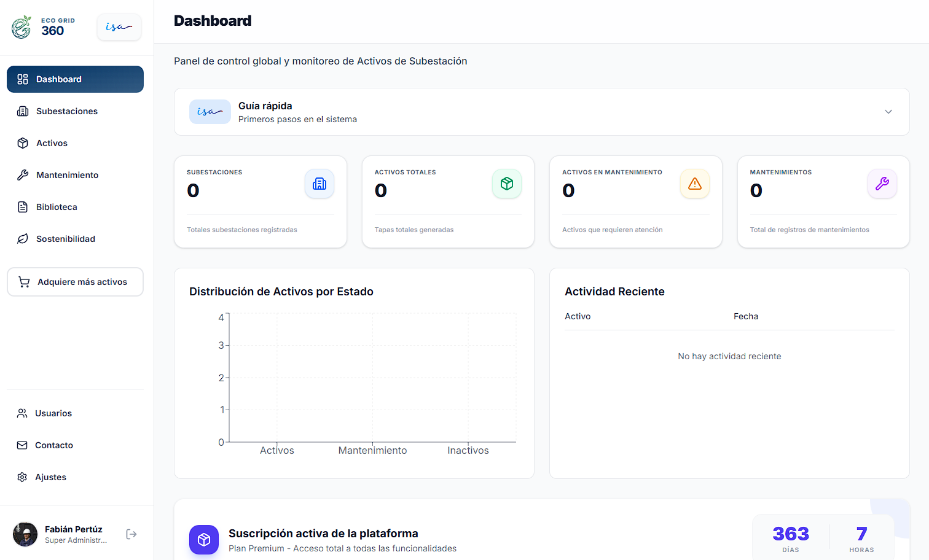Click the Adquiere más activos button

[x=75, y=282]
